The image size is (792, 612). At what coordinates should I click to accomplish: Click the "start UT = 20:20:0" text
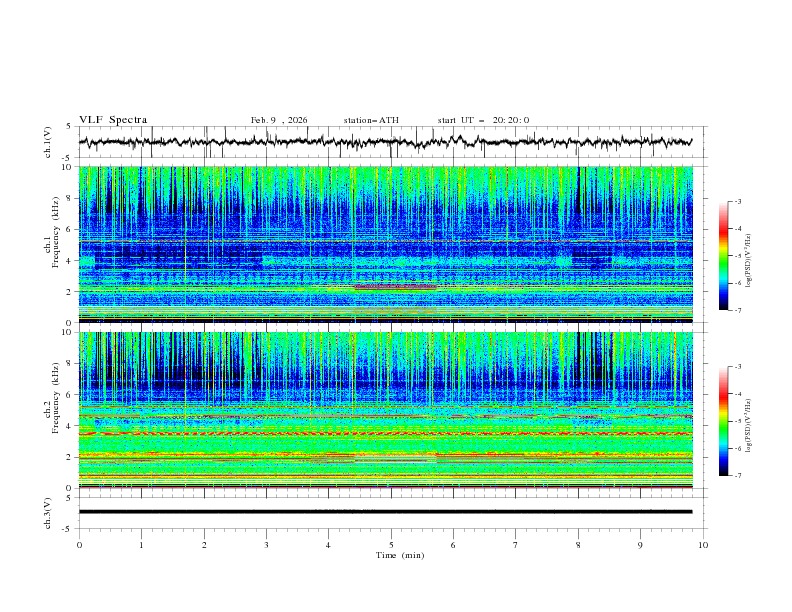coord(483,120)
